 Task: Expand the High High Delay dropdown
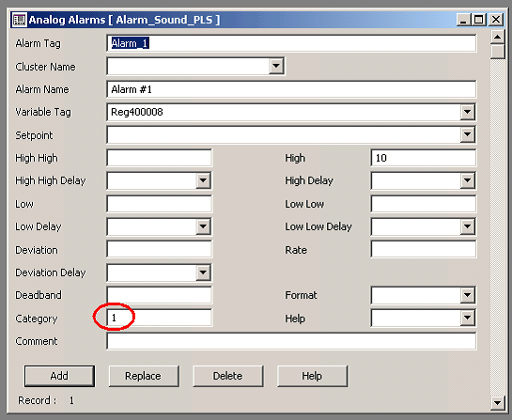[203, 180]
